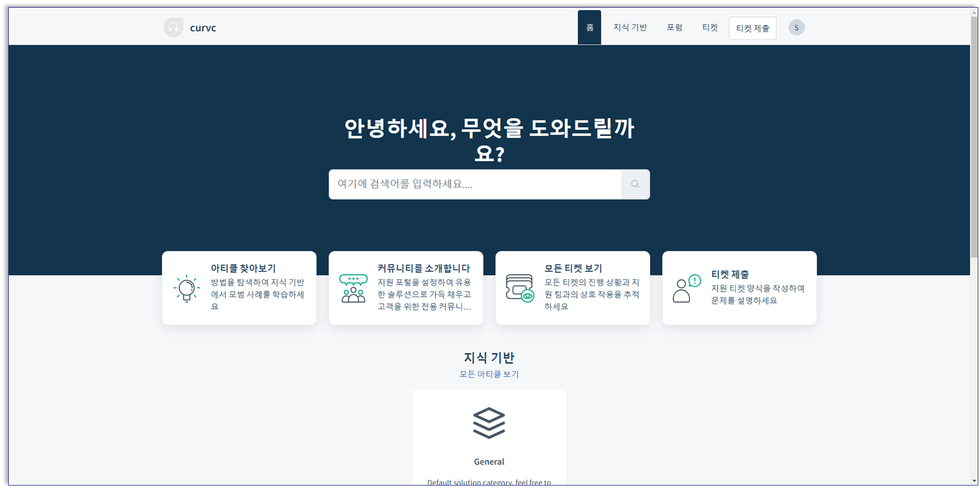Screen dimensions: 980x489
Task: Open the S user avatar menu
Action: [x=796, y=28]
